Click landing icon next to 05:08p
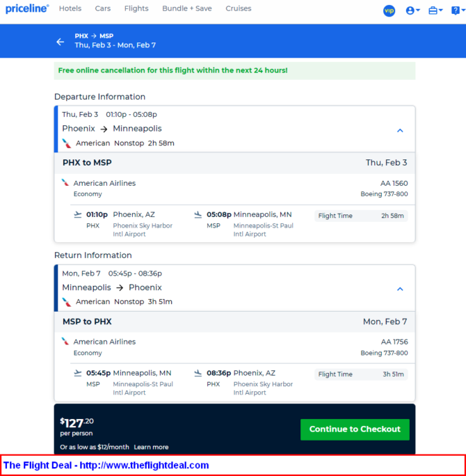The width and height of the screenshot is (466, 476). coord(198,214)
